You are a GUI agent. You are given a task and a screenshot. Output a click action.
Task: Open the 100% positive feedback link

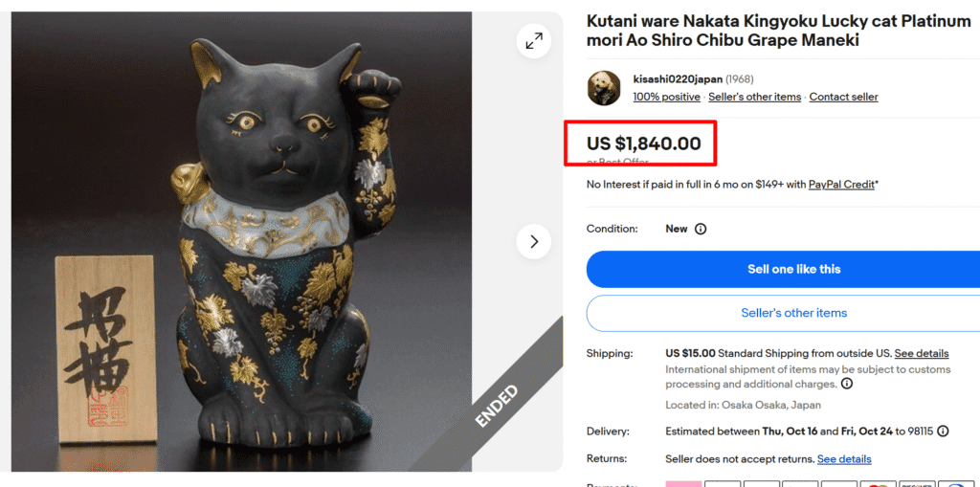pyautogui.click(x=666, y=97)
